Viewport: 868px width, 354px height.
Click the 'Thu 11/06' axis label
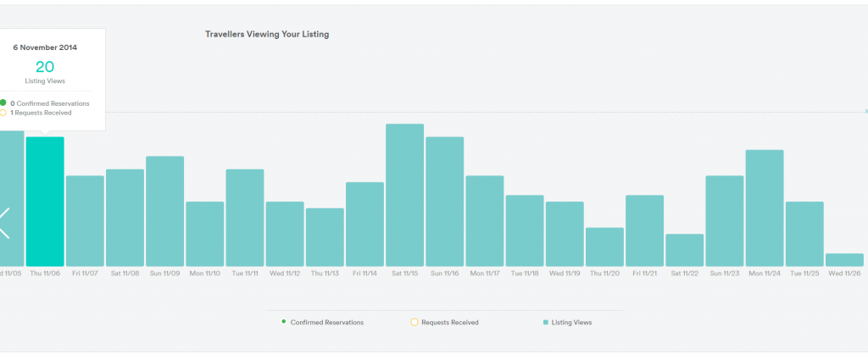[x=45, y=274]
